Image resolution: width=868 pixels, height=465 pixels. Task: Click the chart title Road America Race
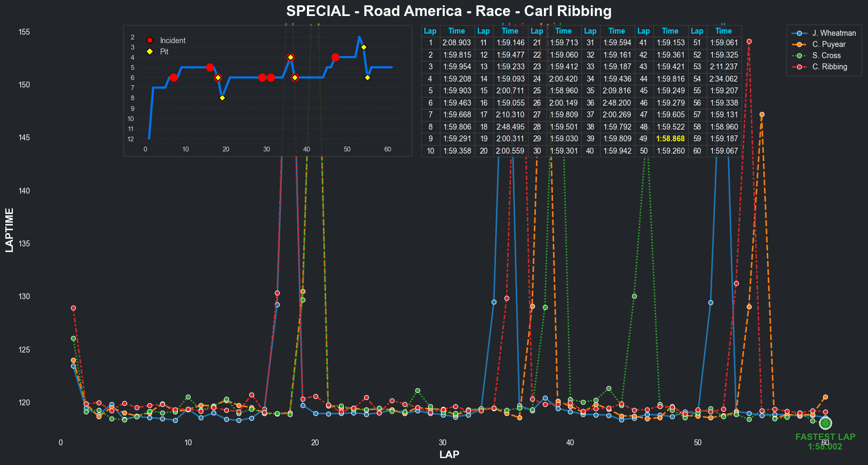[x=448, y=11]
